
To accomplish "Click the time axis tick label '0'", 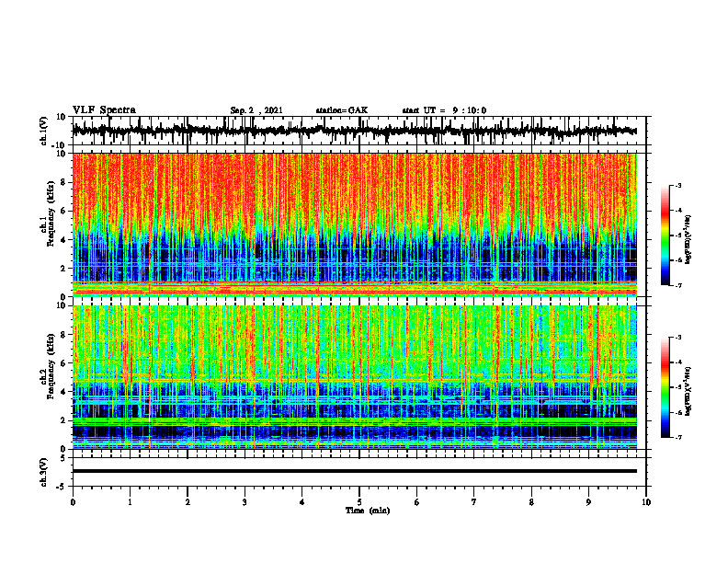I will [x=73, y=502].
